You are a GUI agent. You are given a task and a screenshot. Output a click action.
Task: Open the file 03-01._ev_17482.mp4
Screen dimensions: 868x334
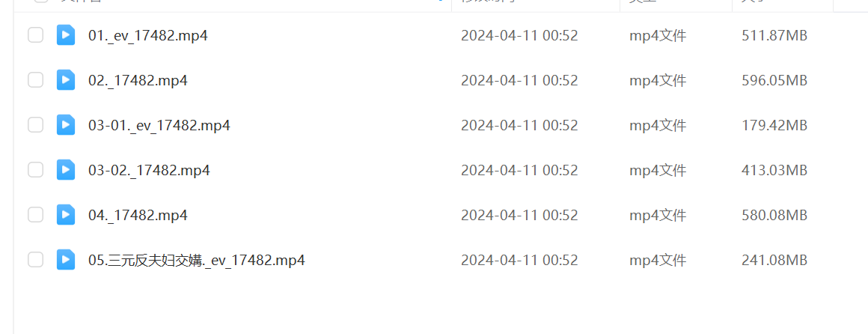159,126
